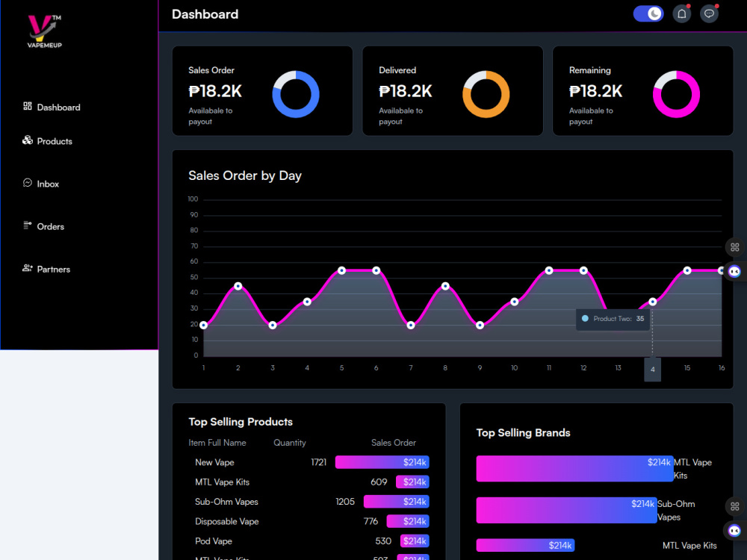Open notifications bell icon
The height and width of the screenshot is (560, 747).
pos(682,13)
